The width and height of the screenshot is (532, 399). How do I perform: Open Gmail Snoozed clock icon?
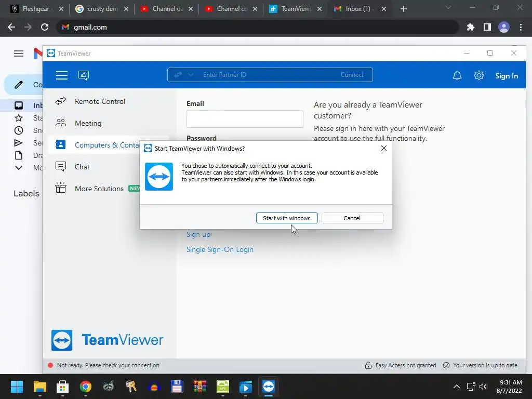coord(19,130)
